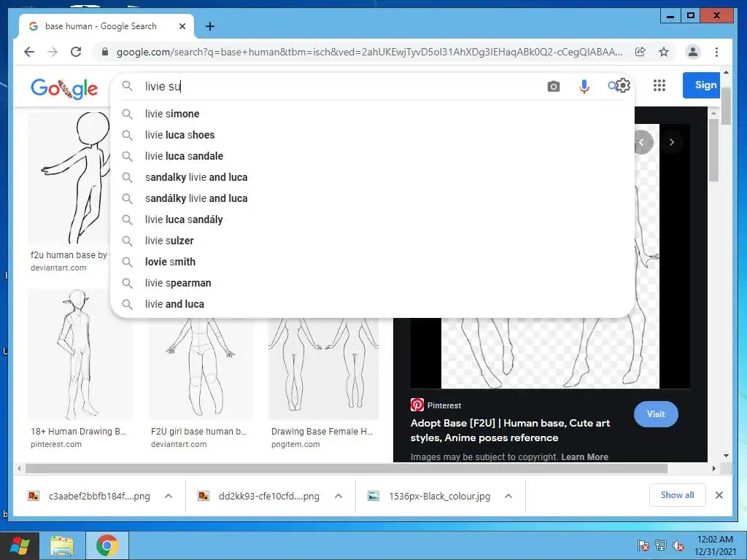Close the 'base human - Google Search' tab
The width and height of the screenshot is (747, 560).
click(x=182, y=26)
